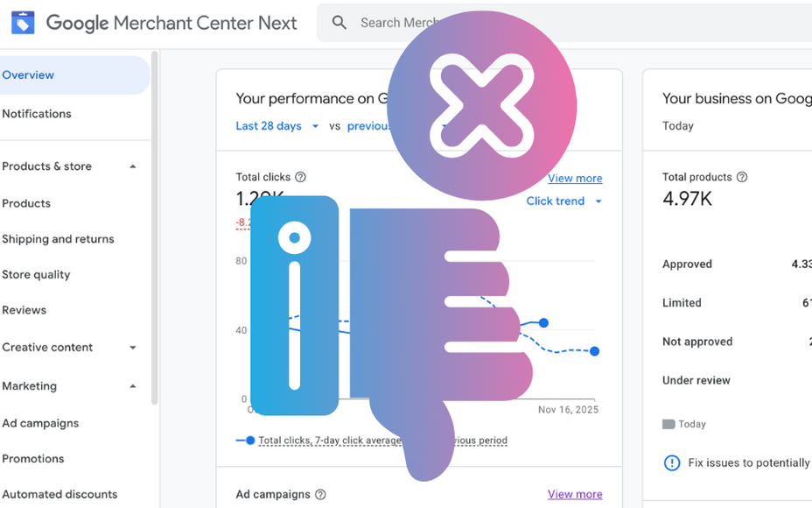Select the Reviews sidebar item

click(24, 309)
